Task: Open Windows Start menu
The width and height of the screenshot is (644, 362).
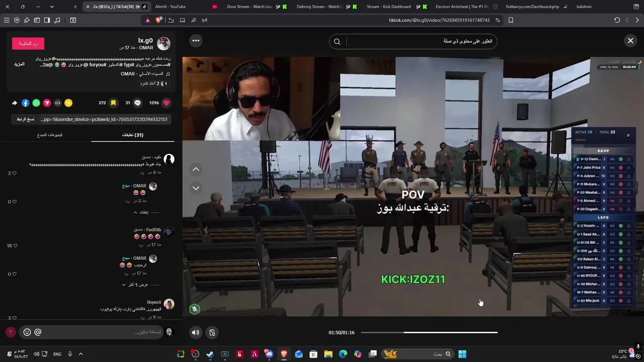Action: point(462,354)
